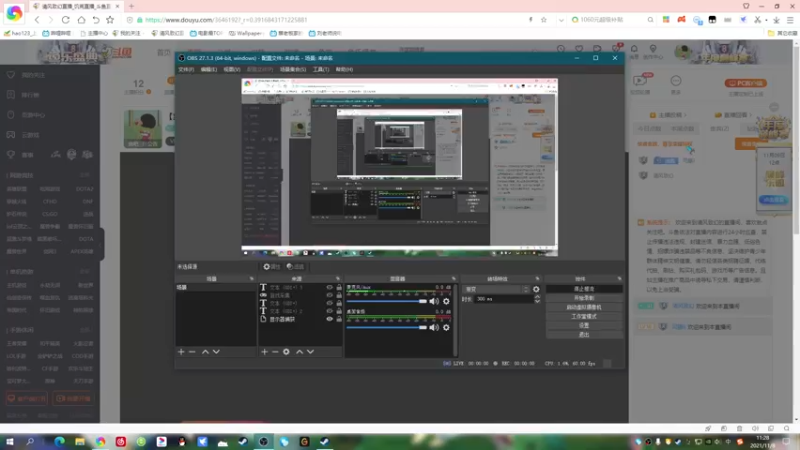Move selected source up in list

click(299, 352)
